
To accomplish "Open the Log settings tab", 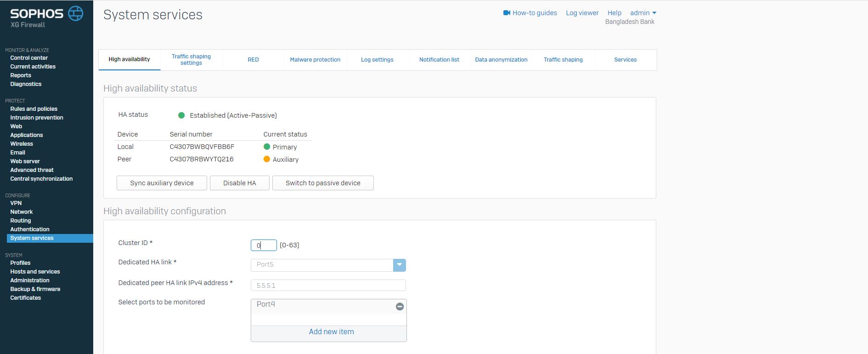I will coord(377,60).
